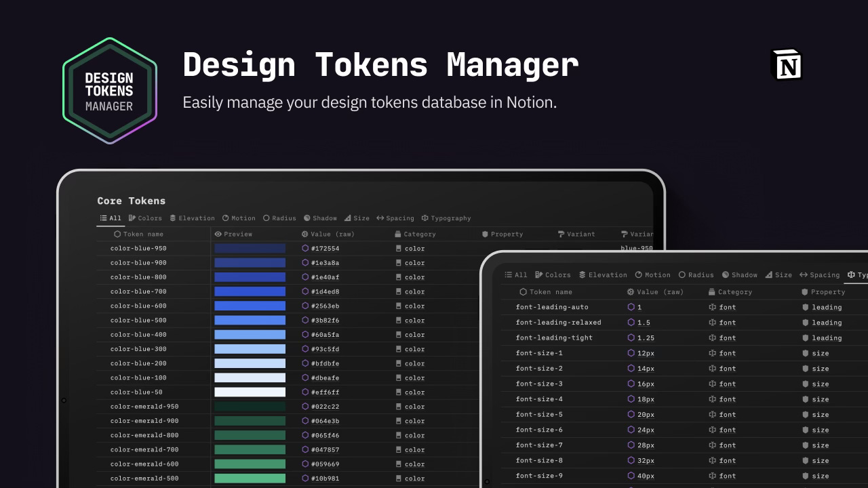868x488 pixels.
Task: Click the color-emerald-500 preview swatch
Action: pyautogui.click(x=250, y=479)
